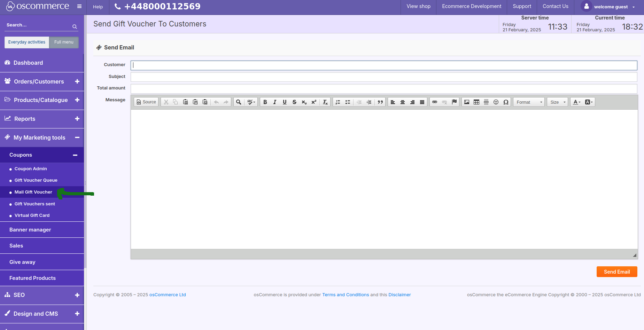
Task: Click the Customer input field
Action: pos(384,65)
